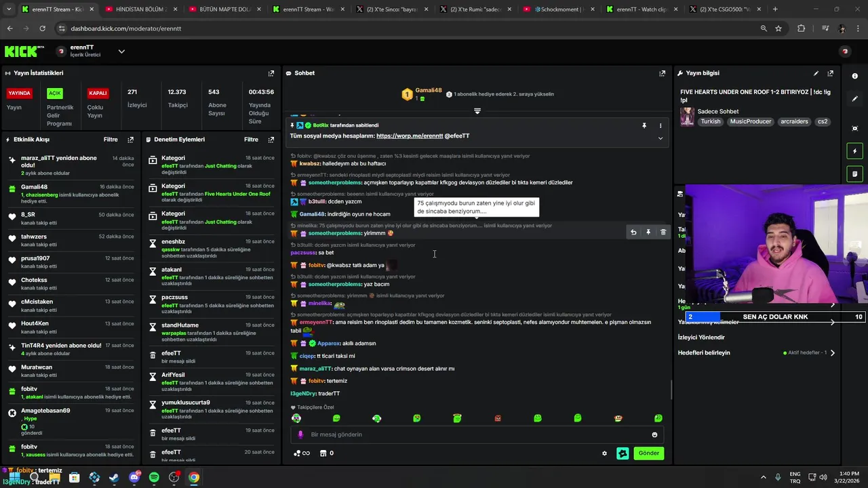
Task: Open the info icon in the right sidebar
Action: pyautogui.click(x=855, y=76)
